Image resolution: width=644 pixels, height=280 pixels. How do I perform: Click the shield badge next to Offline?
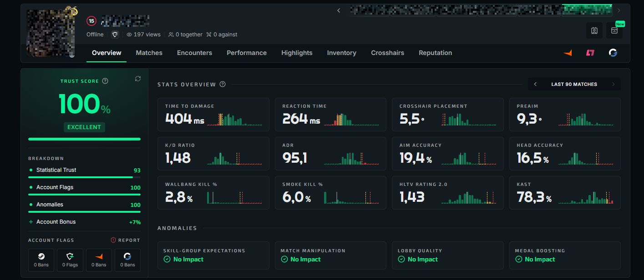click(x=115, y=35)
